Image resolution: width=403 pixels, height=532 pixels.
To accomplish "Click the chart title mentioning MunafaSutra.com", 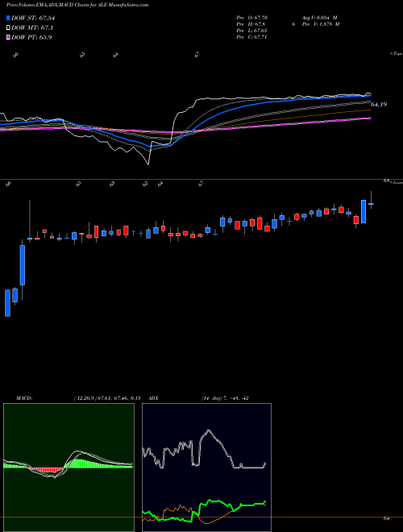I will (77, 5).
